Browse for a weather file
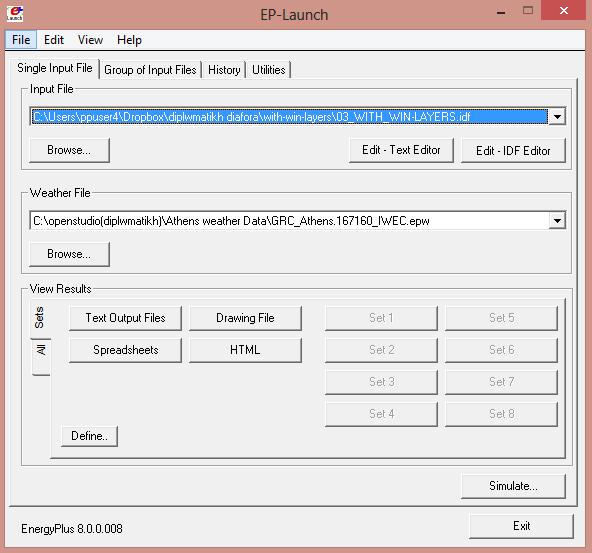Screen dimensions: 592x553 (x=69, y=254)
